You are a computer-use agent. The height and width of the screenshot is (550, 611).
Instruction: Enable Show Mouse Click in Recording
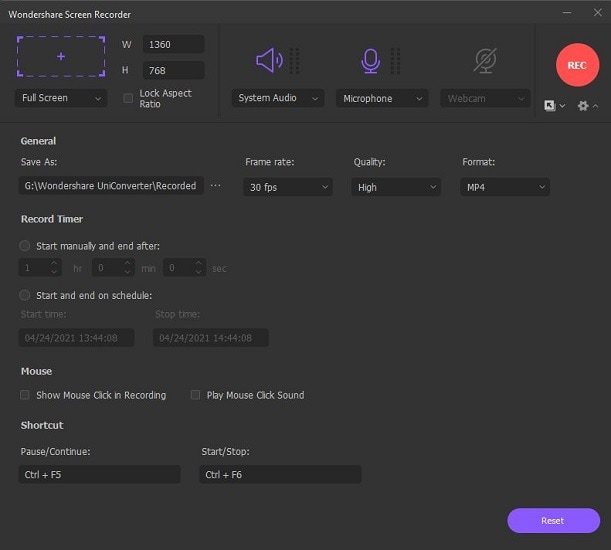(x=25, y=395)
